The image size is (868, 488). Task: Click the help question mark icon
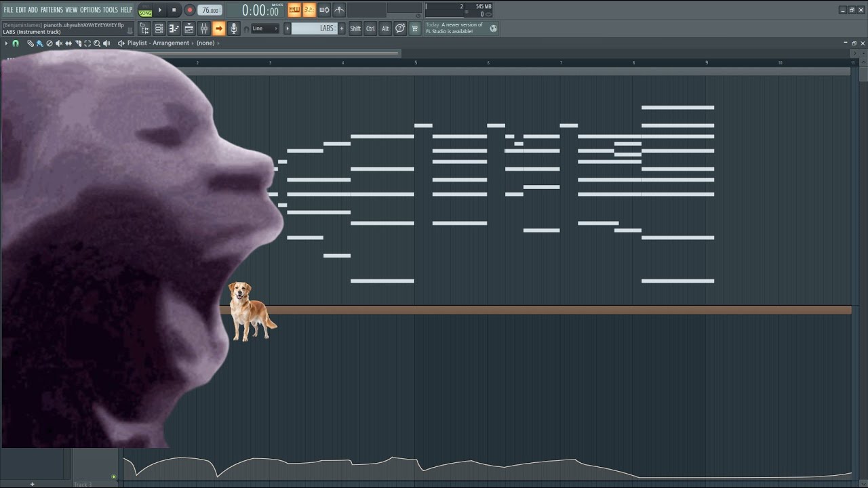(400, 28)
